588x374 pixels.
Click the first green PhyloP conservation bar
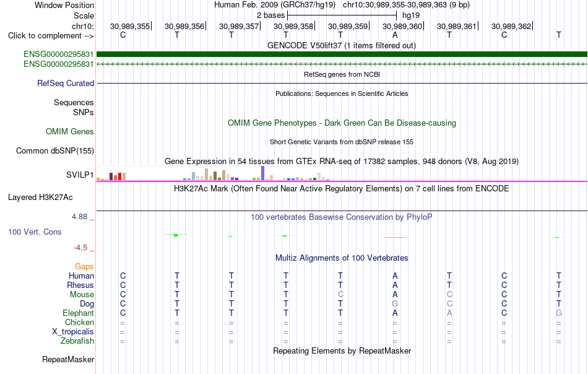click(176, 235)
